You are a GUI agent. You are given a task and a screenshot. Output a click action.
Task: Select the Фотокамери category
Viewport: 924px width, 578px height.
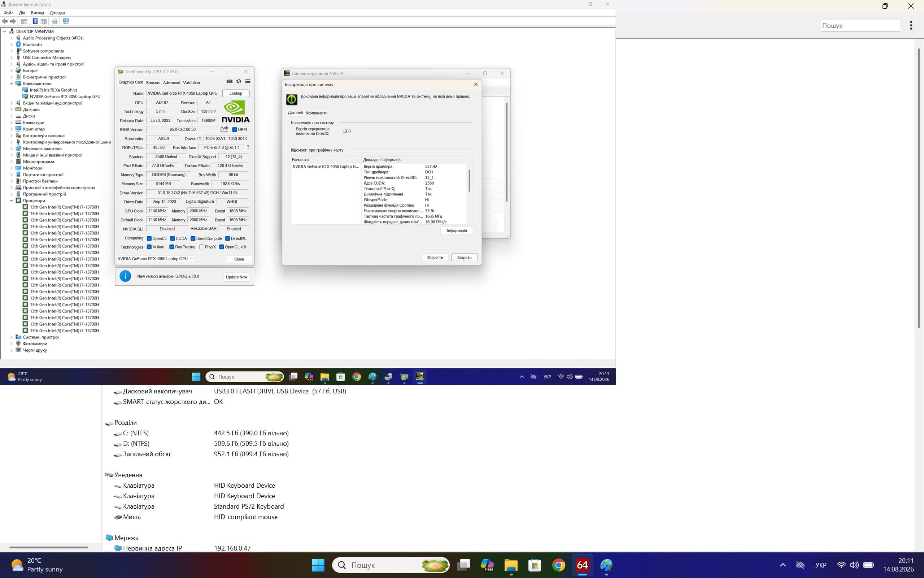35,344
